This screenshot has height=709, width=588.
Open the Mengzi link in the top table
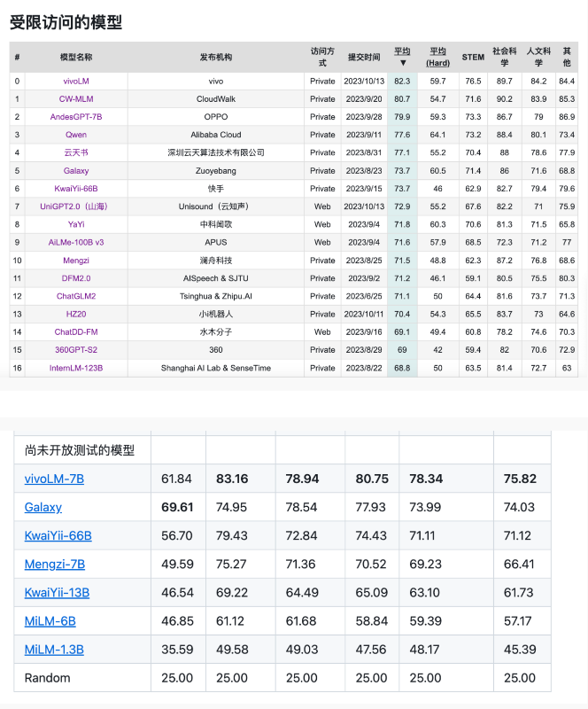(x=76, y=261)
